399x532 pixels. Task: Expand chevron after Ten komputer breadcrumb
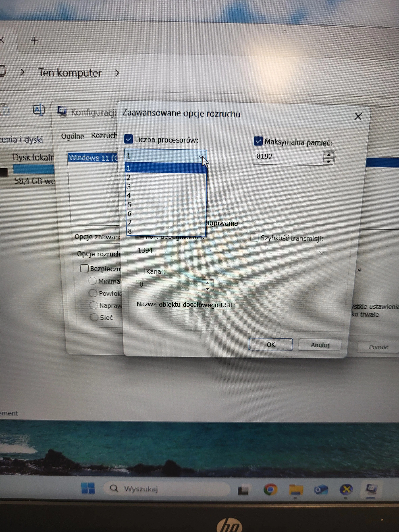(x=117, y=73)
